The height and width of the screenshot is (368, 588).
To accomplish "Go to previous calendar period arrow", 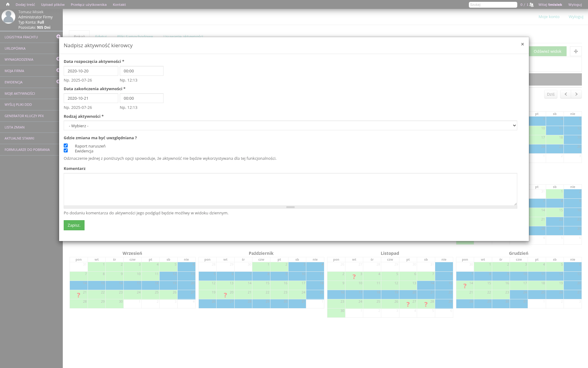I will coord(566,94).
